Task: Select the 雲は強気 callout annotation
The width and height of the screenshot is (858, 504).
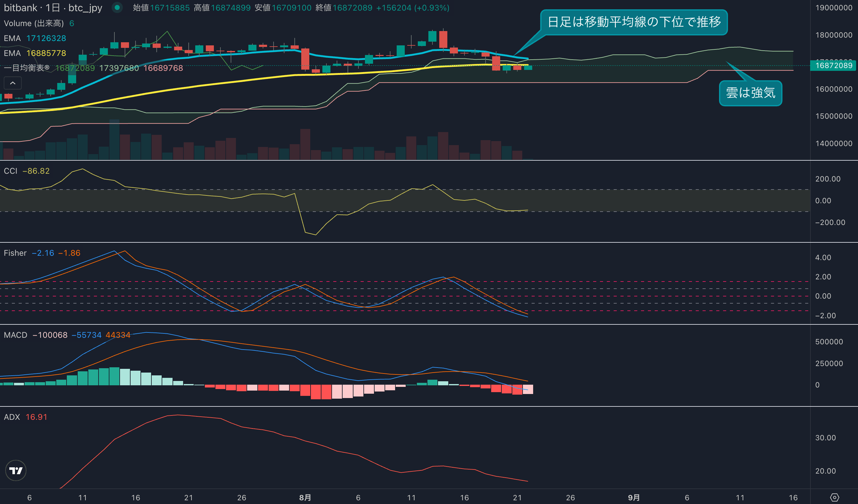Action: (750, 93)
